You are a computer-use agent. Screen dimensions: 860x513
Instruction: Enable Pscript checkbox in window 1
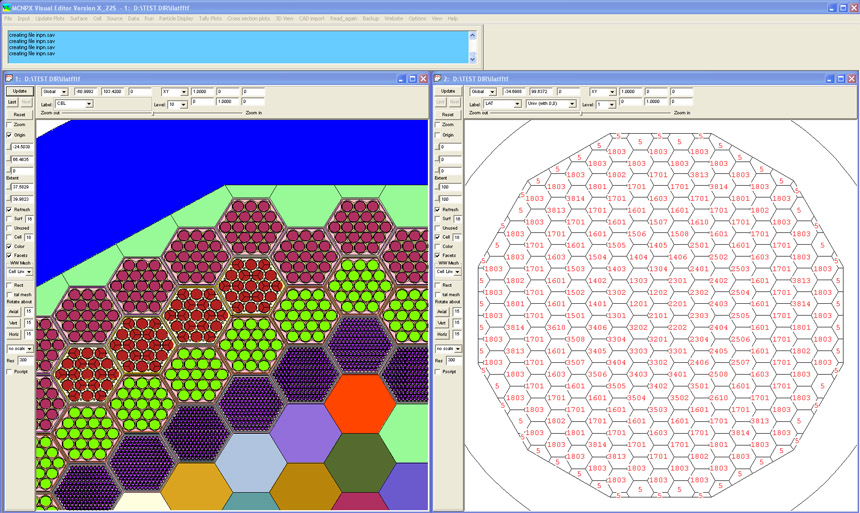(9, 371)
